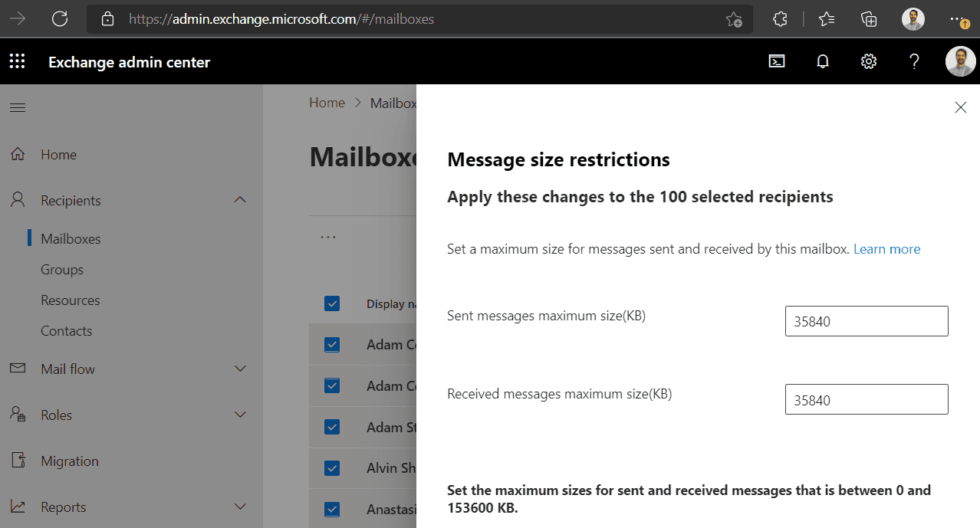Open the notifications bell

pyautogui.click(x=823, y=62)
